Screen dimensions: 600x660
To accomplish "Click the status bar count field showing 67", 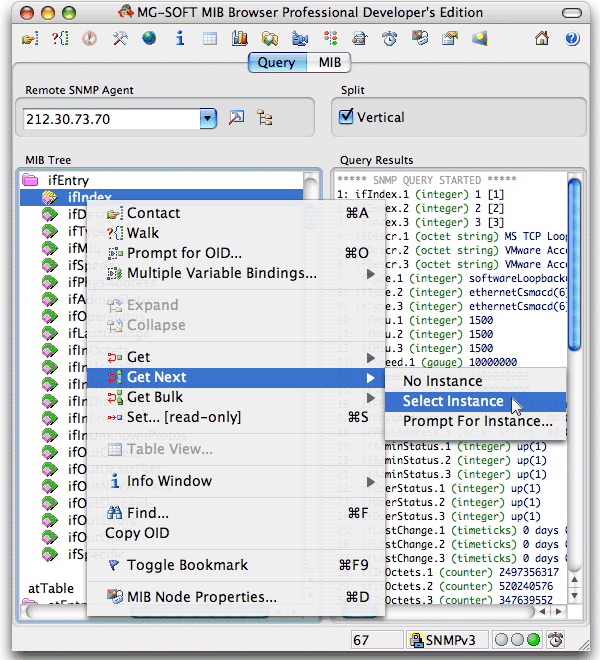I will [x=376, y=640].
